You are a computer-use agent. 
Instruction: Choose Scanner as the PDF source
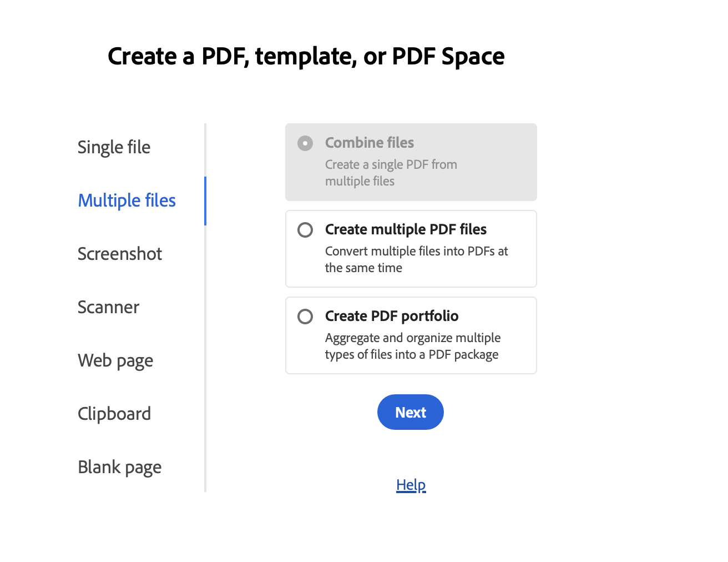pyautogui.click(x=108, y=307)
